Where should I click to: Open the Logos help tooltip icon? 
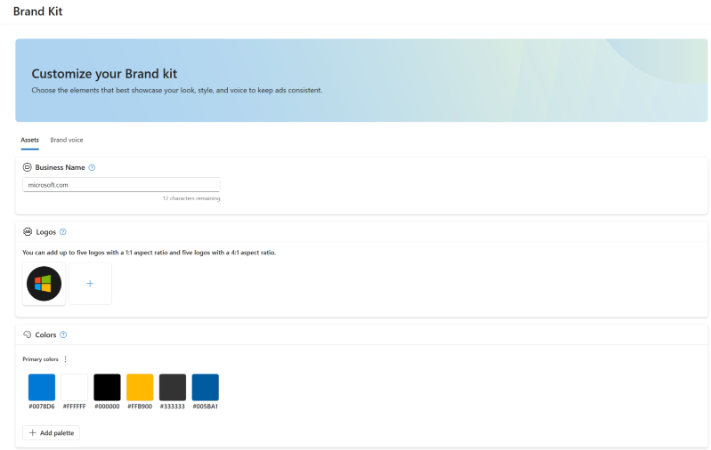click(x=63, y=231)
